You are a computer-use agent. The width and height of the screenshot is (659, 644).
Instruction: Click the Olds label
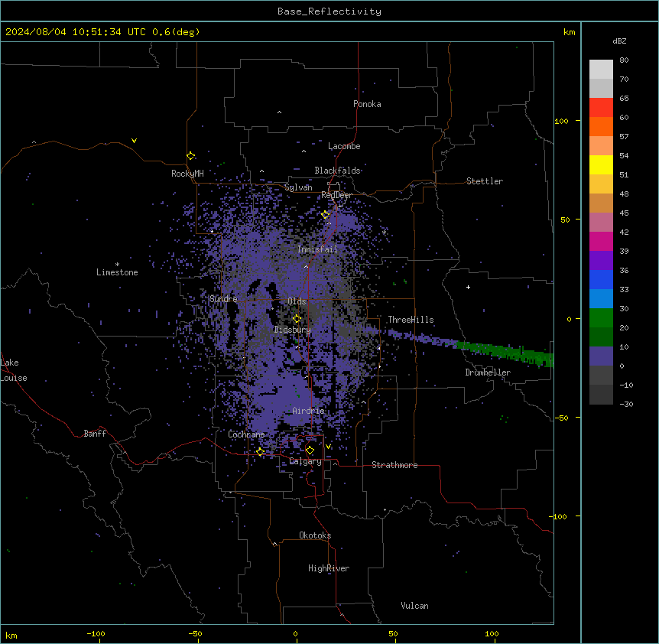tap(297, 301)
